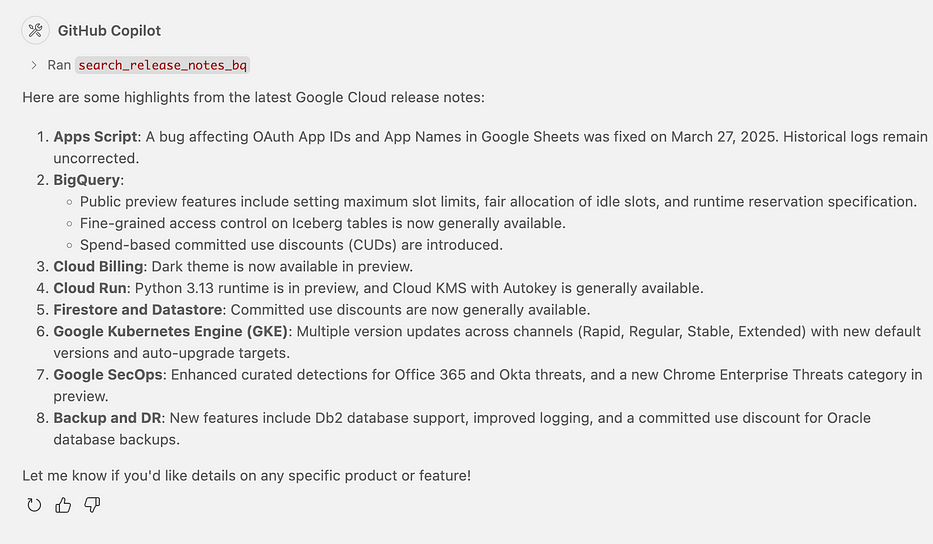Click the BigQuery heading in list
Image resolution: width=933 pixels, height=544 pixels.
click(87, 180)
